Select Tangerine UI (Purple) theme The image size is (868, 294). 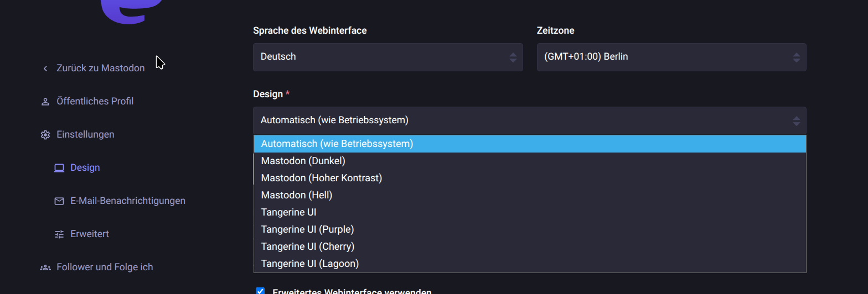click(x=307, y=229)
